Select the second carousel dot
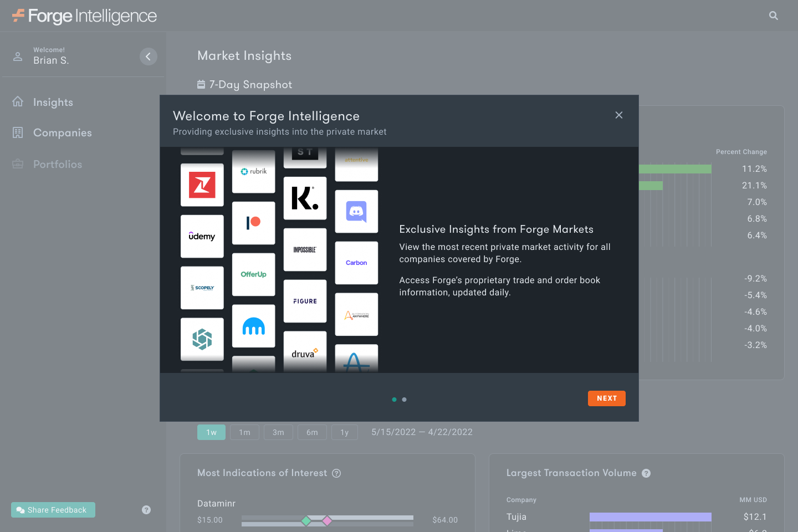This screenshot has height=532, width=798. [404, 399]
